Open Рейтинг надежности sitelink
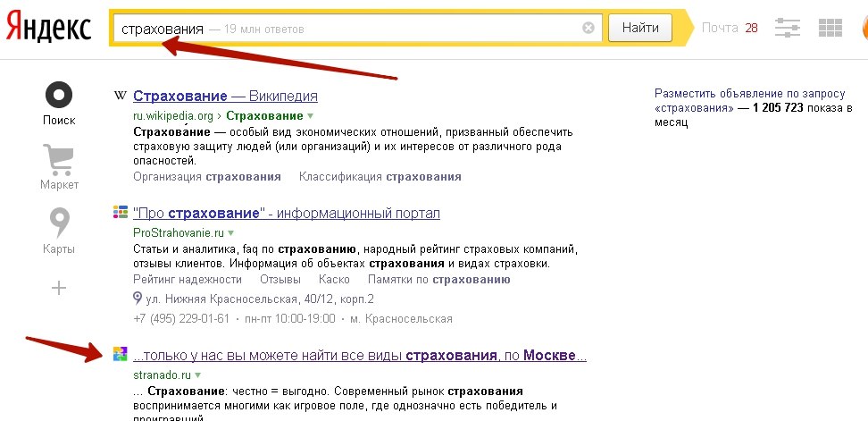The width and height of the screenshot is (868, 421). [x=188, y=279]
